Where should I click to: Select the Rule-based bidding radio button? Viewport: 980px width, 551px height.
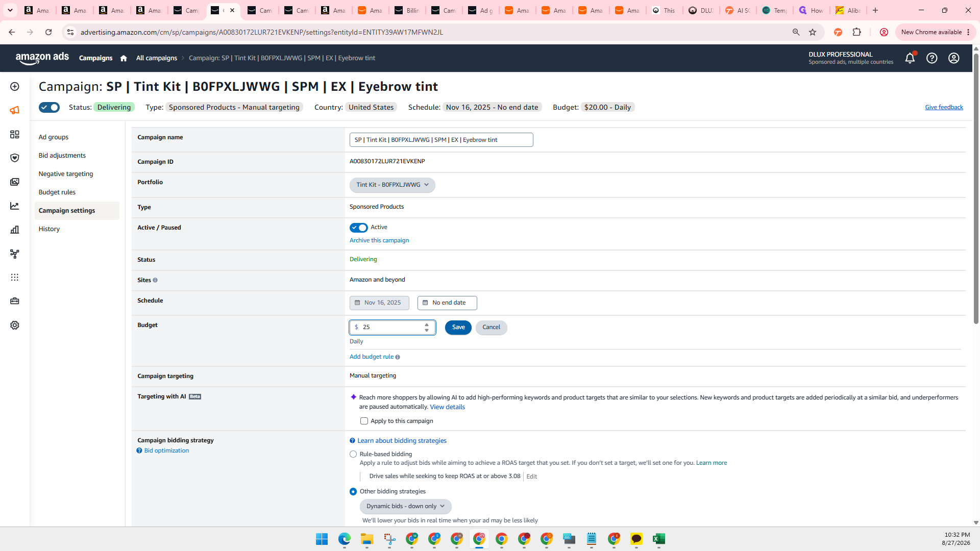tap(353, 454)
